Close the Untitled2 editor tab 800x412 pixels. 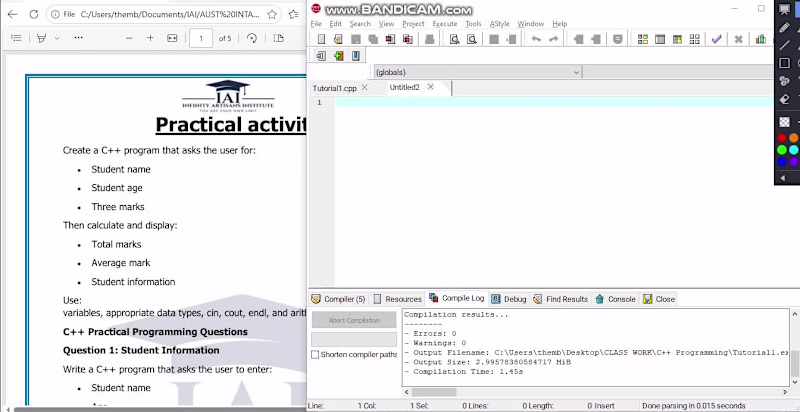[x=430, y=87]
